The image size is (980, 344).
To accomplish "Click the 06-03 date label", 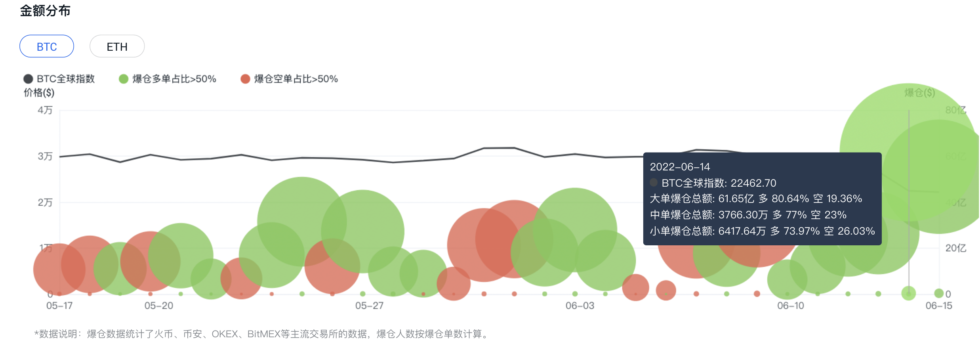I will point(580,306).
